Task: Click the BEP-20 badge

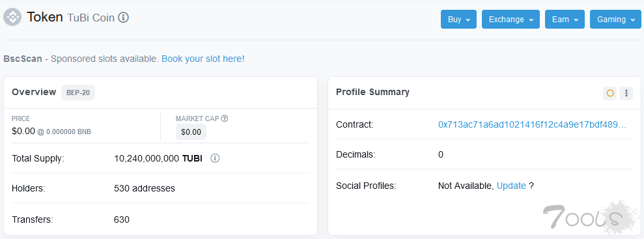Action: click(78, 92)
